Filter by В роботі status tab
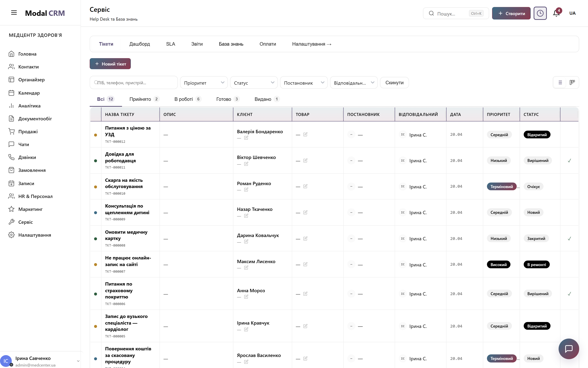Screen dimensions: 588x368 tap(188, 99)
